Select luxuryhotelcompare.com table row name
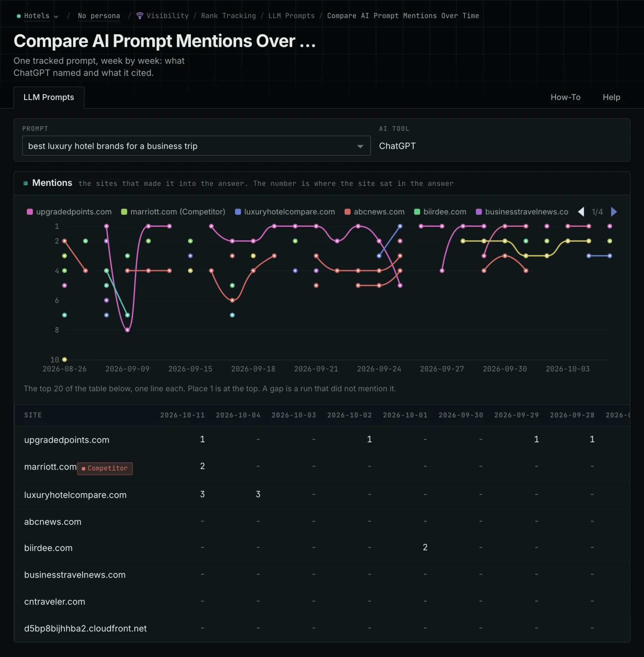644x657 pixels. (75, 495)
